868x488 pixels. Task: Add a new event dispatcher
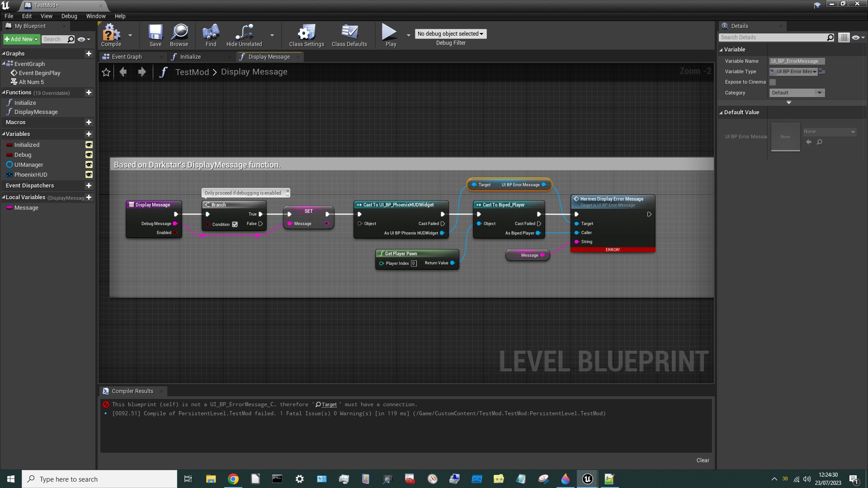point(89,185)
